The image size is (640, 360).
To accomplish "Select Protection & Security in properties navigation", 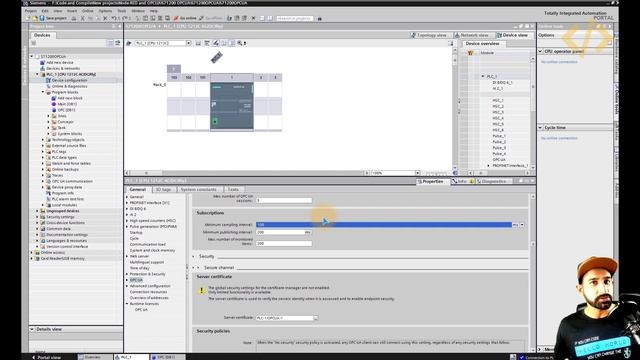I will tap(147, 274).
